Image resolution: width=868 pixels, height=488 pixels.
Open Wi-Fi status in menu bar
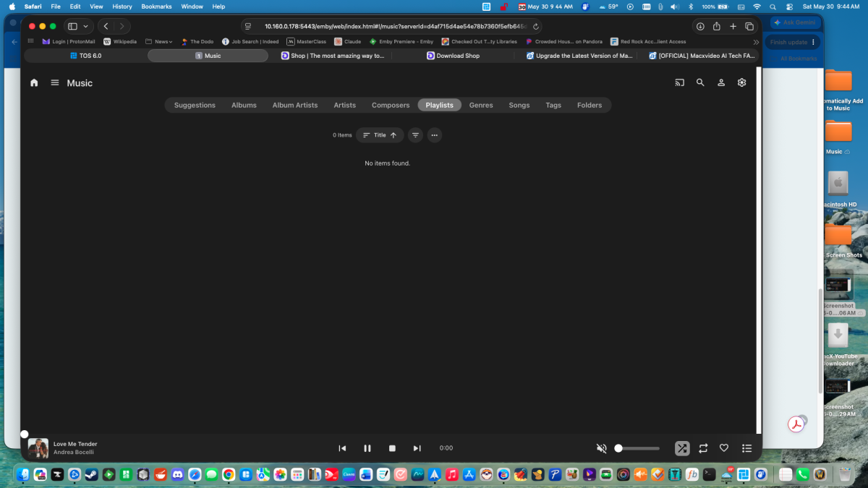click(757, 7)
